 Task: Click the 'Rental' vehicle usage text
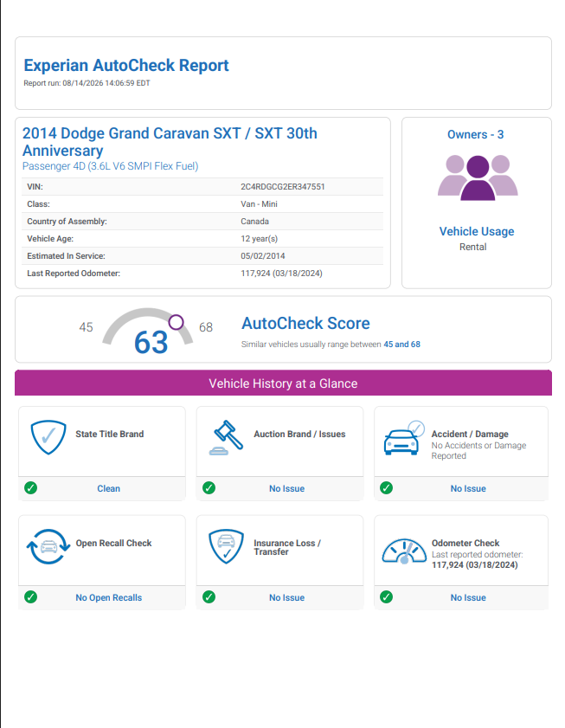coord(473,247)
